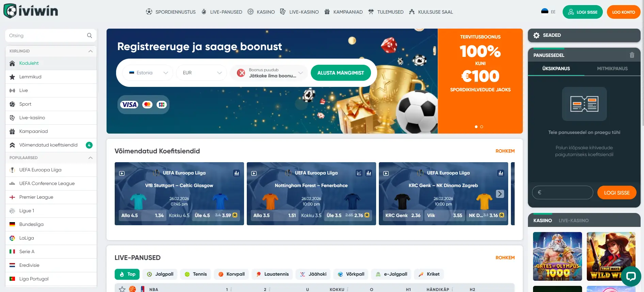
Task: Click the Seaded gear icon
Action: point(536,35)
